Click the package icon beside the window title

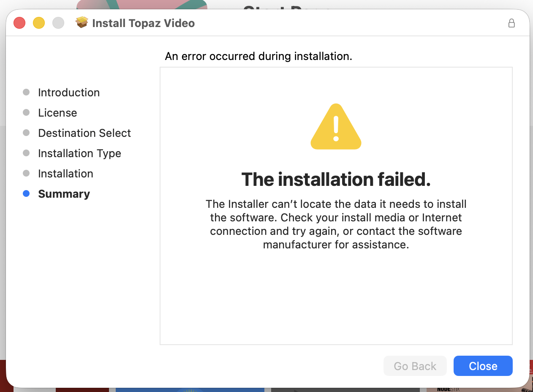pos(82,22)
